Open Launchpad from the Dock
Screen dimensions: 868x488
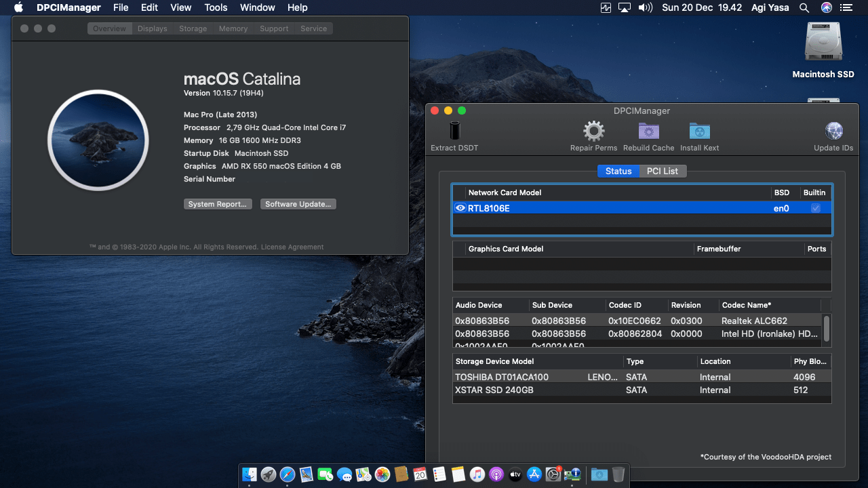coord(269,474)
